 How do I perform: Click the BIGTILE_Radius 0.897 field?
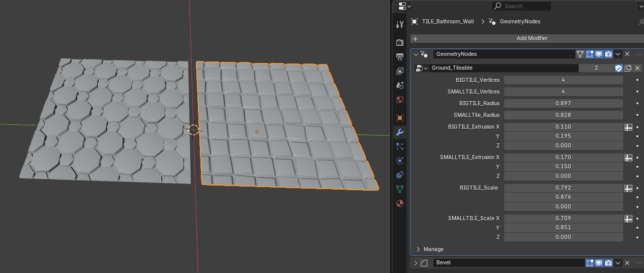(563, 103)
